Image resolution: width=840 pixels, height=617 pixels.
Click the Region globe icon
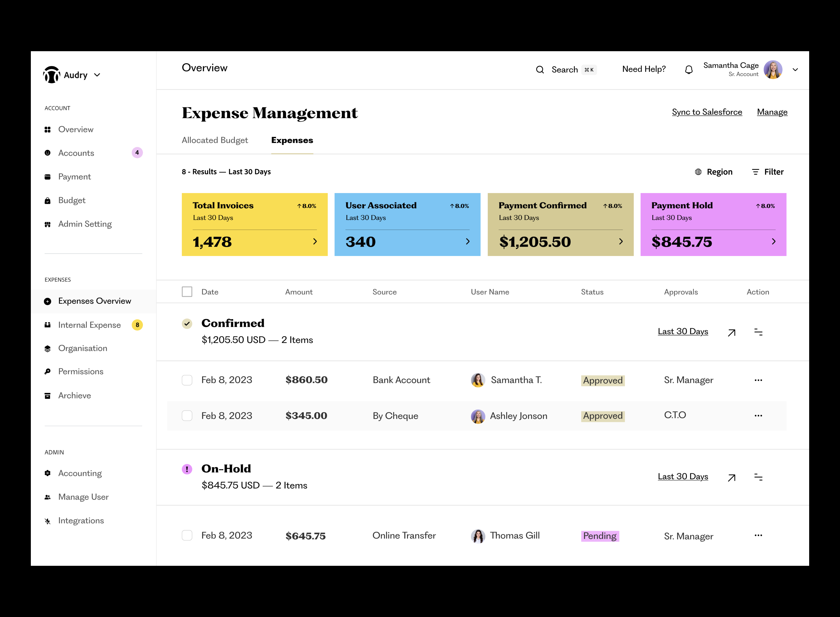point(698,172)
